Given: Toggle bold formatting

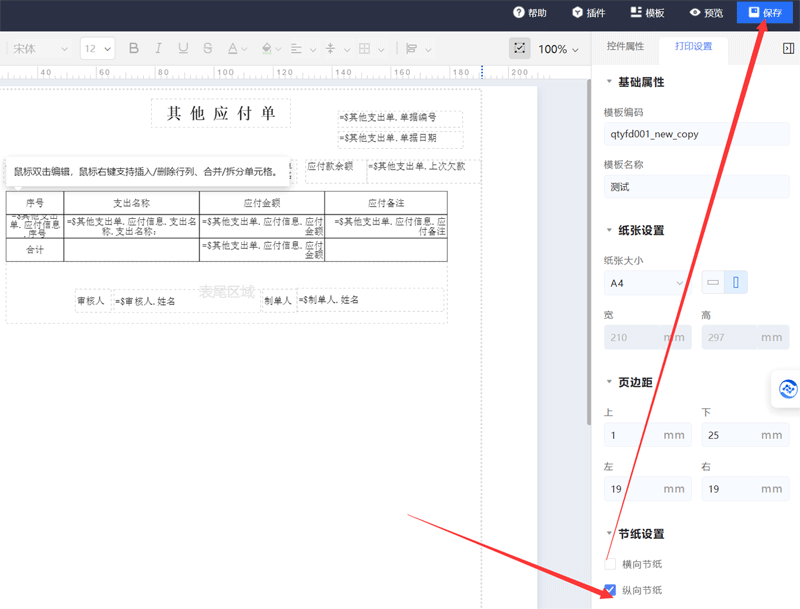Looking at the screenshot, I should click(134, 48).
